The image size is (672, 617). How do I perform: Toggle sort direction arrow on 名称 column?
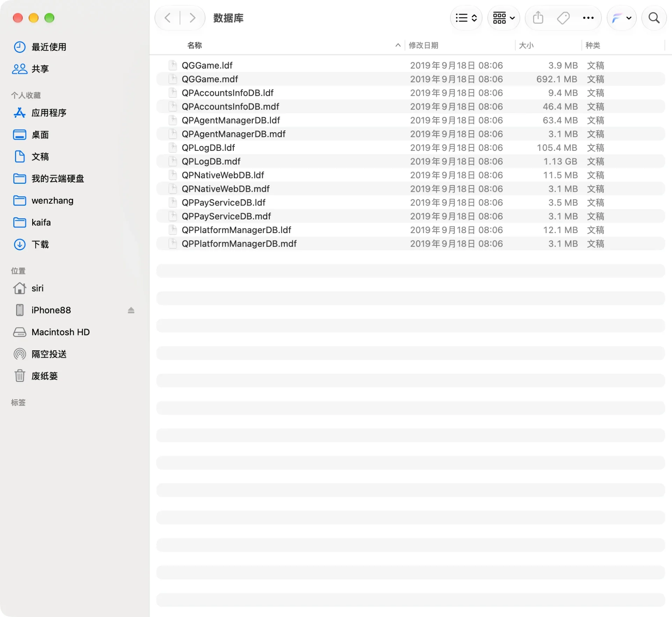point(398,45)
